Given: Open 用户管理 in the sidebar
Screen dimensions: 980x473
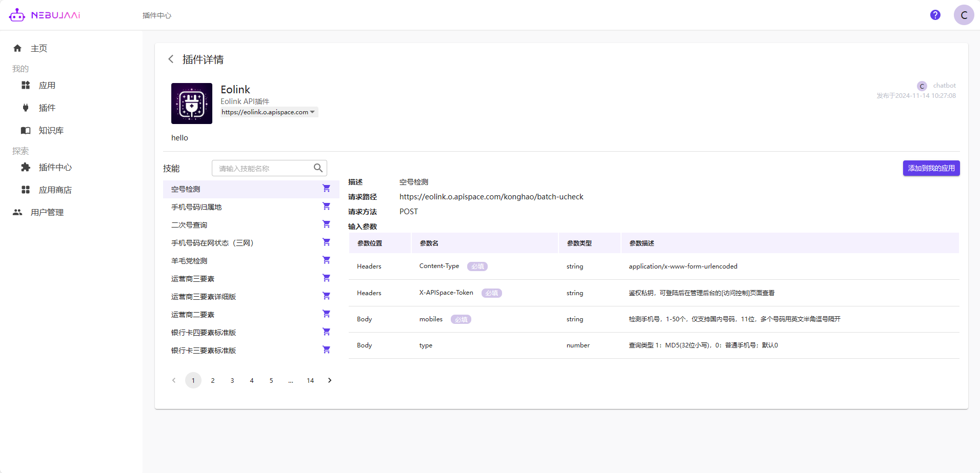Looking at the screenshot, I should coord(47,213).
